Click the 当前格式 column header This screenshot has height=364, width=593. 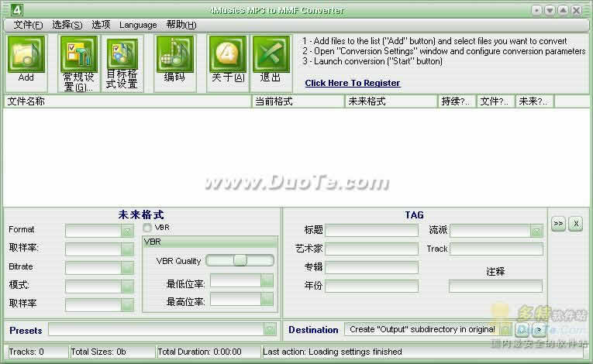298,101
